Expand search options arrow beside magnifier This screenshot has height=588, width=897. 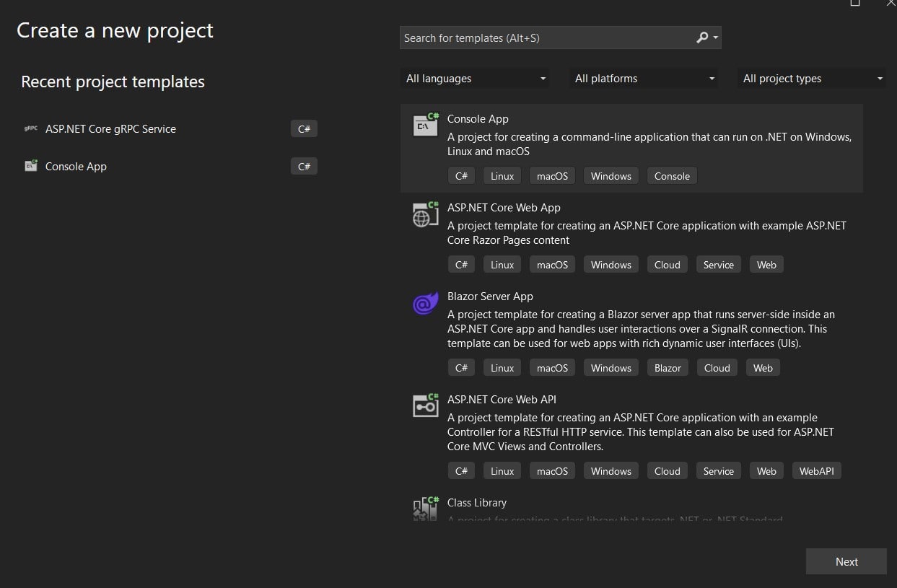[x=715, y=38]
